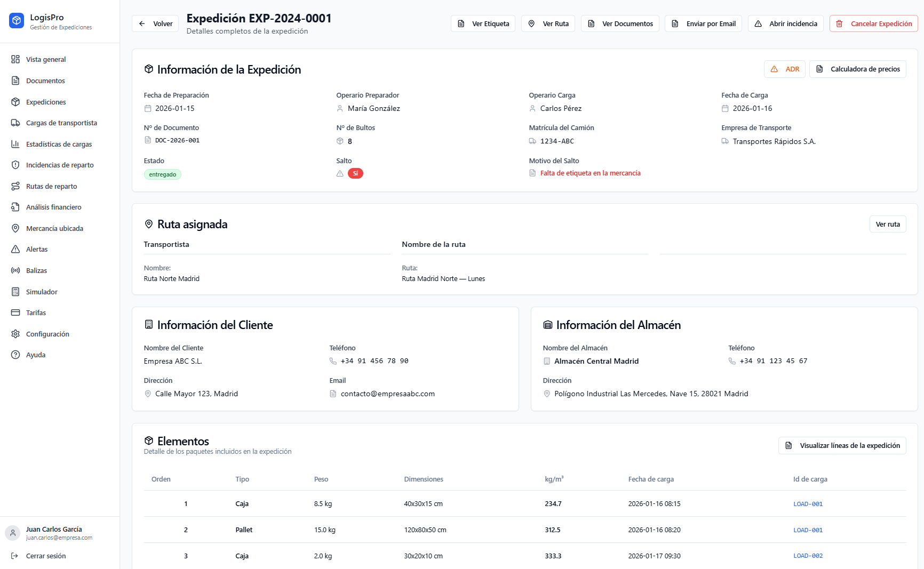This screenshot has width=924, height=569.
Task: Open Calculadora de precios
Action: 857,69
